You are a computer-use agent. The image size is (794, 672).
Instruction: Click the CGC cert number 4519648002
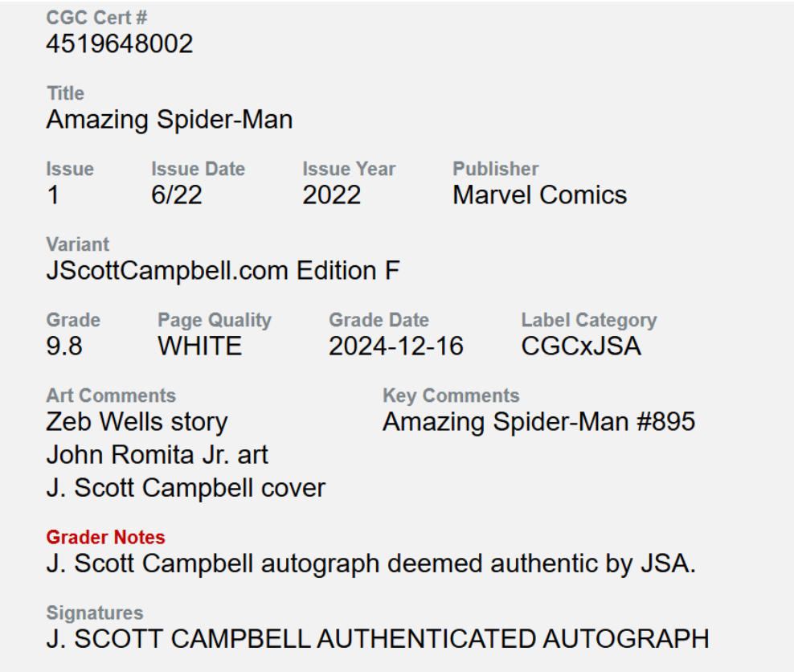pyautogui.click(x=120, y=44)
